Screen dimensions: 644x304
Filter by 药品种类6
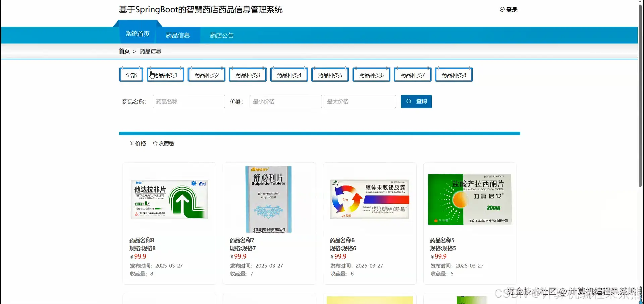[x=371, y=75]
